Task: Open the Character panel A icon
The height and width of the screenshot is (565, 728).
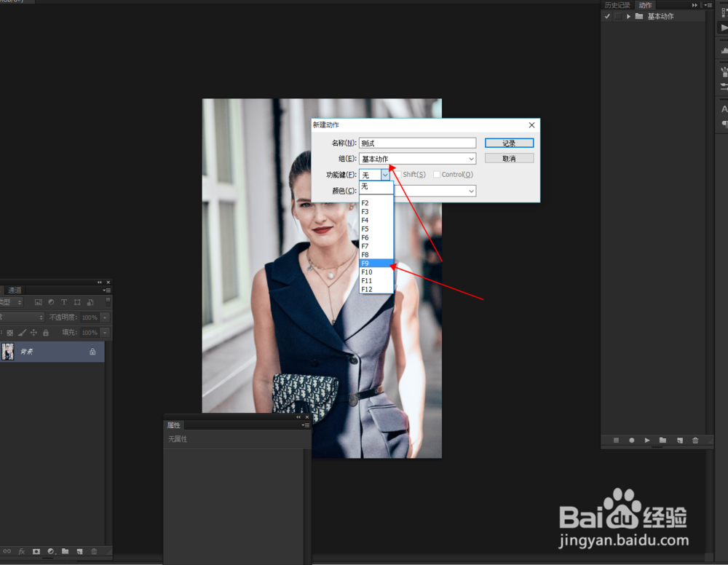Action: (x=724, y=109)
